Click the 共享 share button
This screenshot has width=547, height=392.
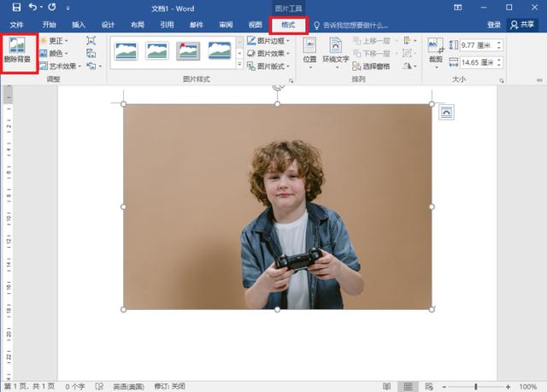click(x=522, y=25)
